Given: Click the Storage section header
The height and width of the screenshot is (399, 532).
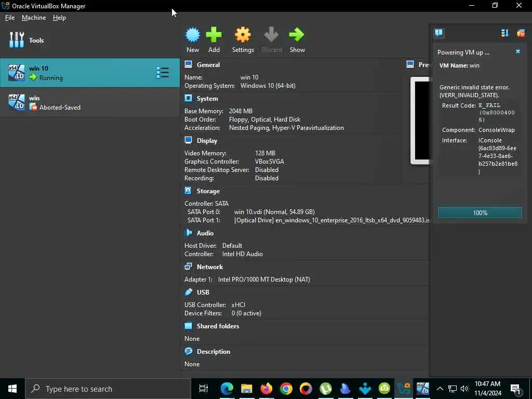Looking at the screenshot, I should [x=208, y=191].
